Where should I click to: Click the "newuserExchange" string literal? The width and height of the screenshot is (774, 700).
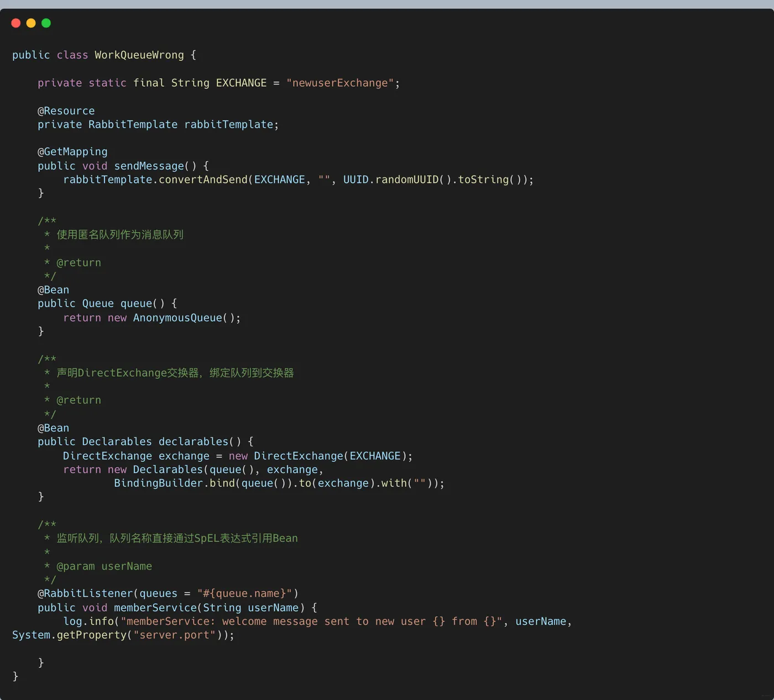coord(340,83)
